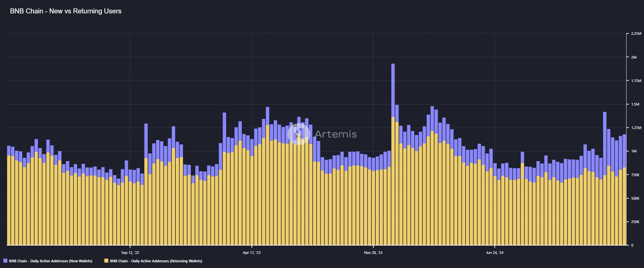
Task: Select the Nov 20, '23 x-axis label
Action: pos(373,253)
